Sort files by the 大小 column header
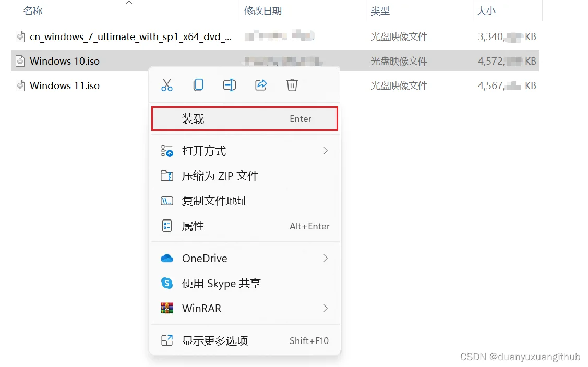The width and height of the screenshot is (588, 367). (486, 11)
